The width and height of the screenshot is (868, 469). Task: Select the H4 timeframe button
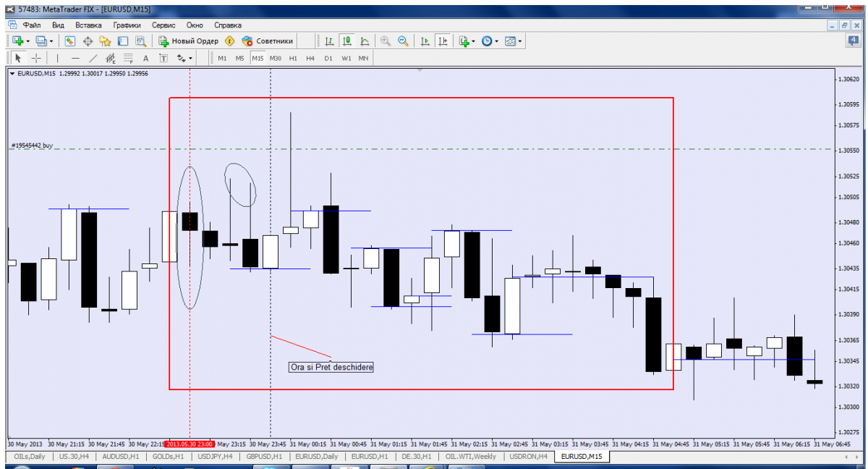[310, 58]
